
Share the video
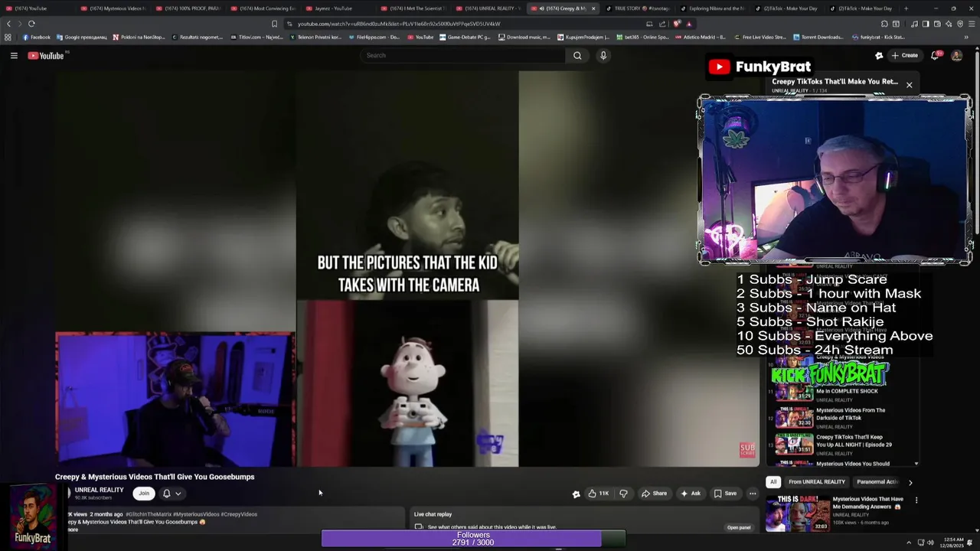[x=654, y=494]
